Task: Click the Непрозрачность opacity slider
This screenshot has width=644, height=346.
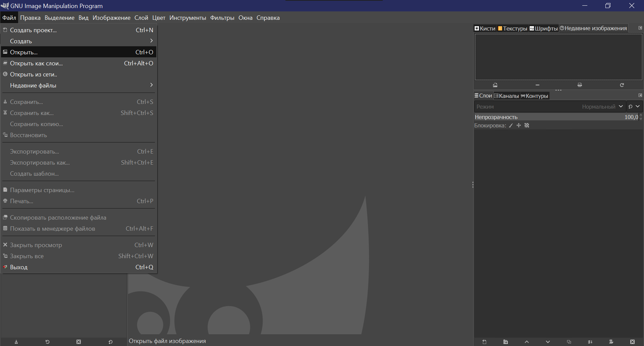Action: pos(556,117)
